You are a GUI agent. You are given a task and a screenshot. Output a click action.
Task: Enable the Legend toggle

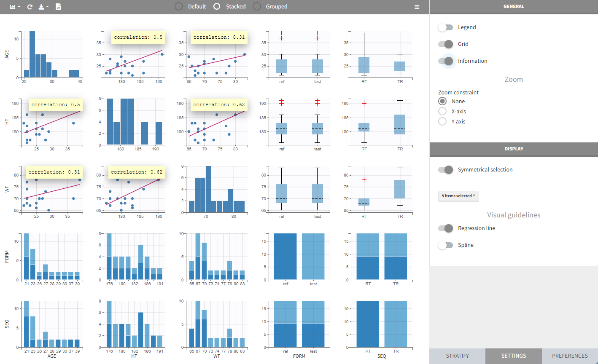point(446,27)
